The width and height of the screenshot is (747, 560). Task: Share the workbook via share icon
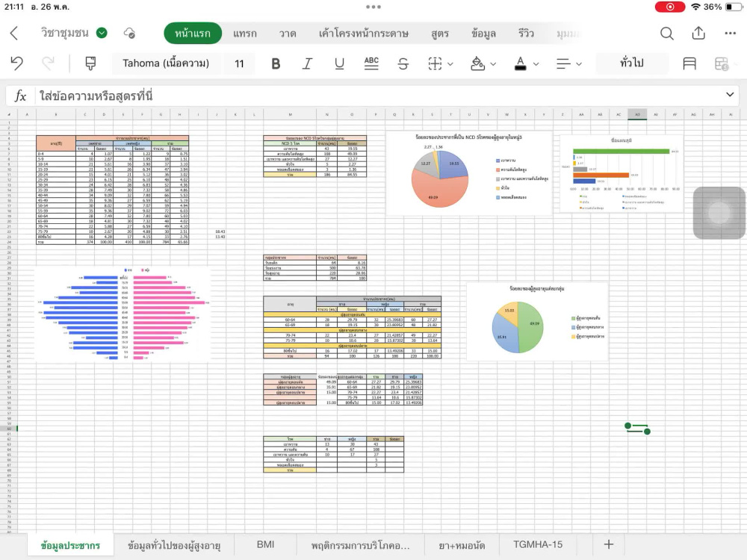pos(698,33)
